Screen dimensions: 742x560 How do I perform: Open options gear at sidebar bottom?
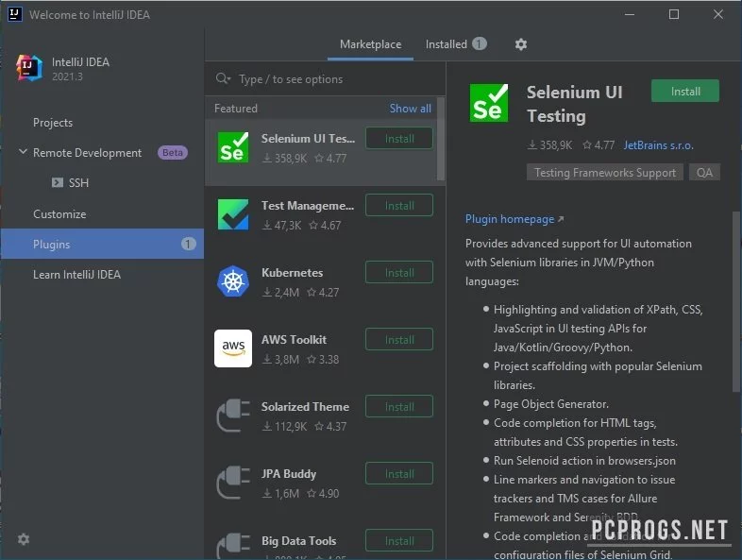24,539
